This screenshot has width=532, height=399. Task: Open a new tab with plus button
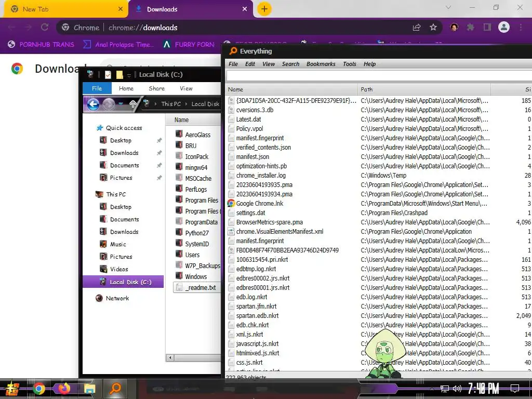click(x=264, y=9)
